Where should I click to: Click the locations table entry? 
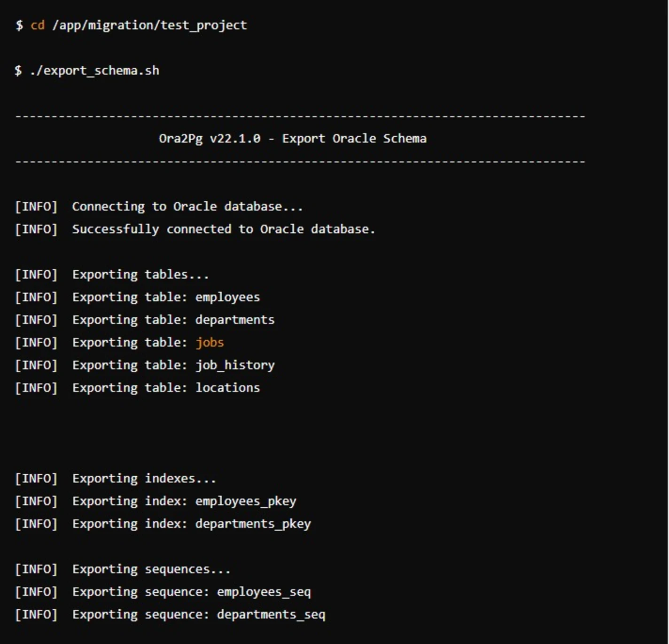(x=227, y=387)
